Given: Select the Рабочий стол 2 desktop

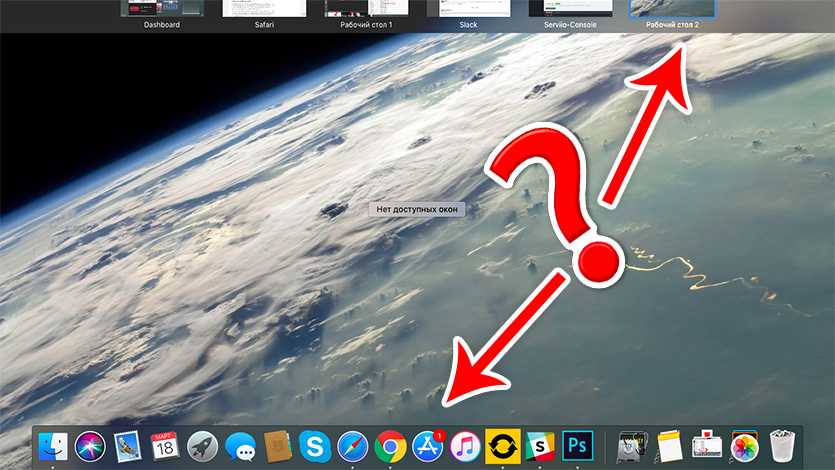Looking at the screenshot, I should pos(671,9).
